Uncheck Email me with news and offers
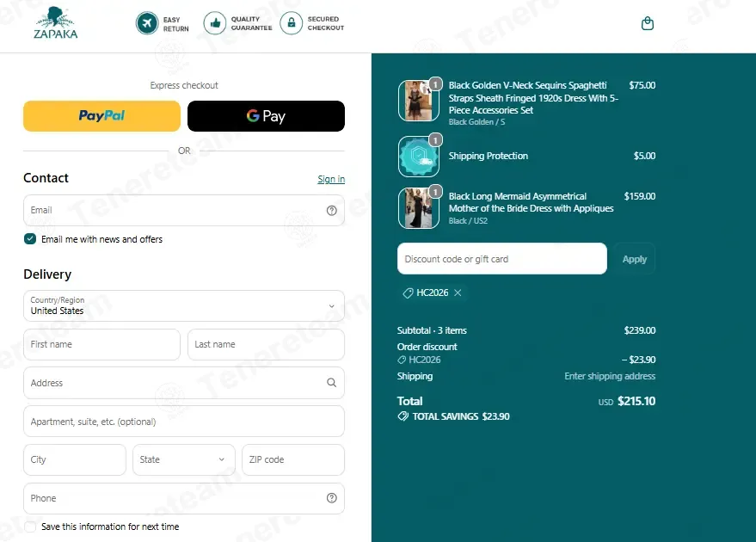Image resolution: width=756 pixels, height=542 pixels. pos(30,239)
